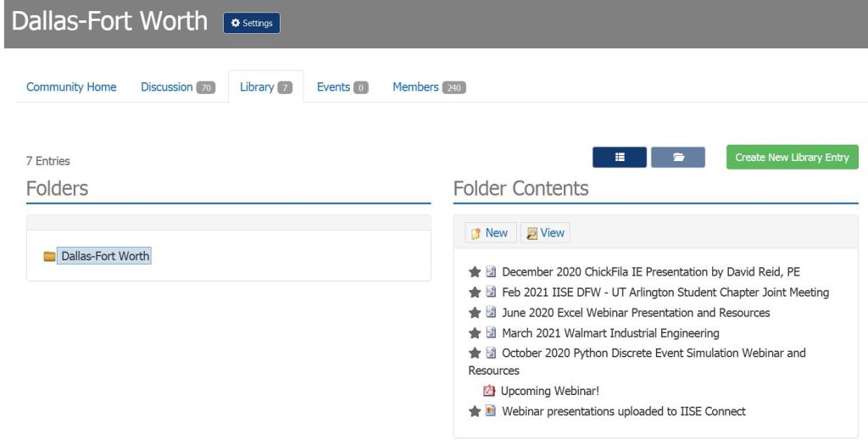868x440 pixels.
Task: Open the Community Home tab
Action: [x=71, y=86]
